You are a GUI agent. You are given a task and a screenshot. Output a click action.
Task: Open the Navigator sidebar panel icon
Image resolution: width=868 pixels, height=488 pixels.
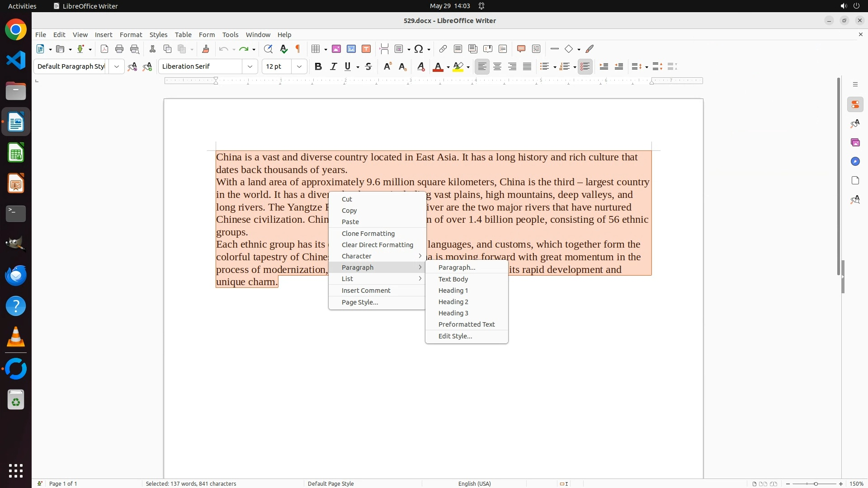[x=855, y=161]
